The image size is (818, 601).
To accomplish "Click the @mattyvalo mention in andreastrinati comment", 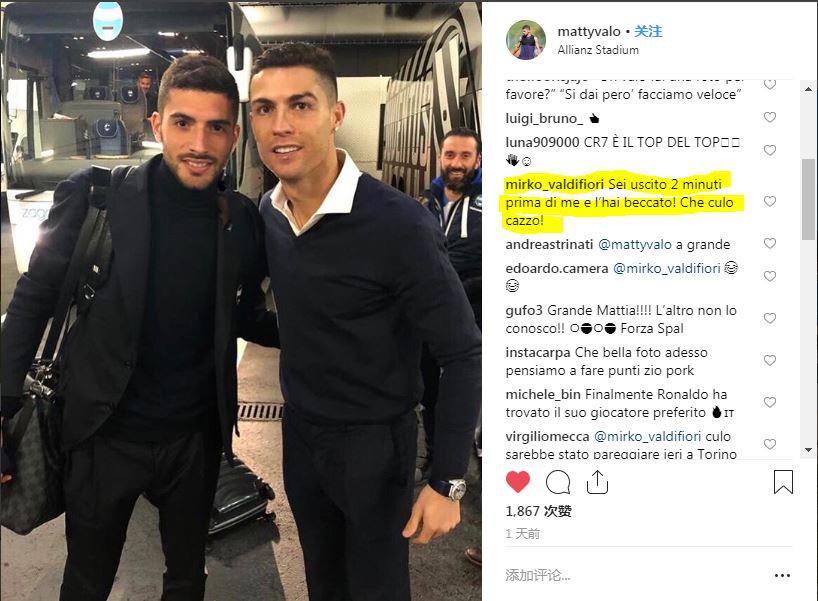I will (634, 244).
